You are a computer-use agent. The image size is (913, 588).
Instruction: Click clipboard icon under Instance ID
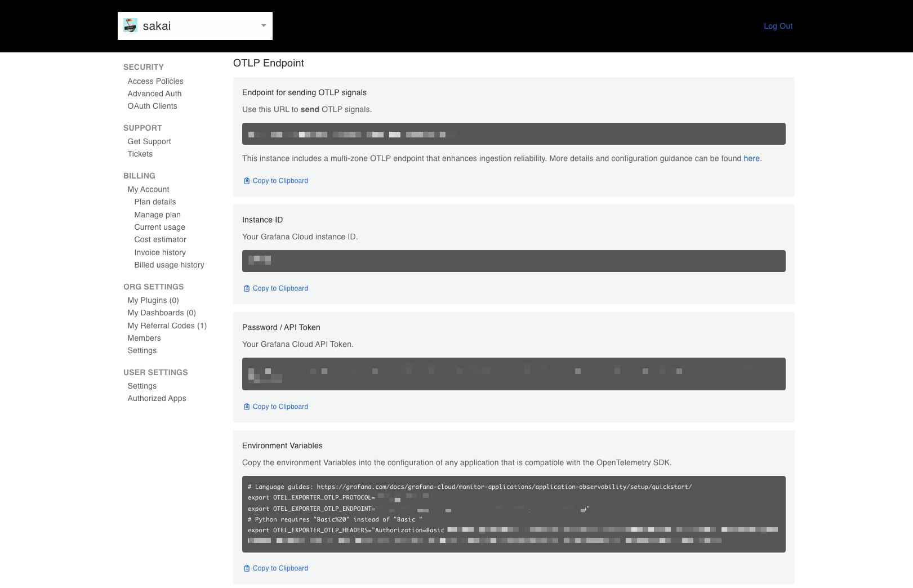[247, 288]
